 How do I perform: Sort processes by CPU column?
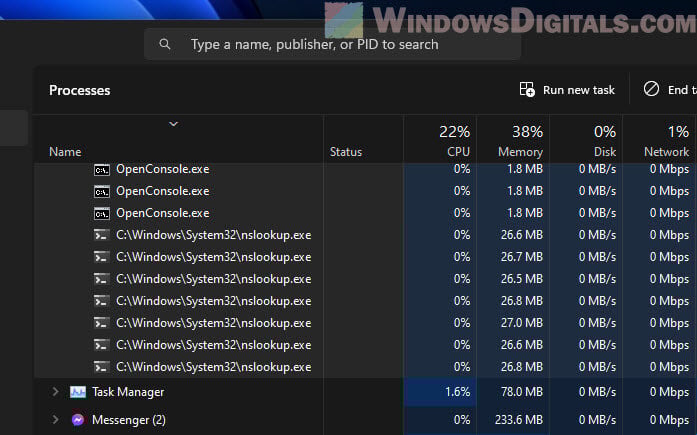pyautogui.click(x=440, y=140)
